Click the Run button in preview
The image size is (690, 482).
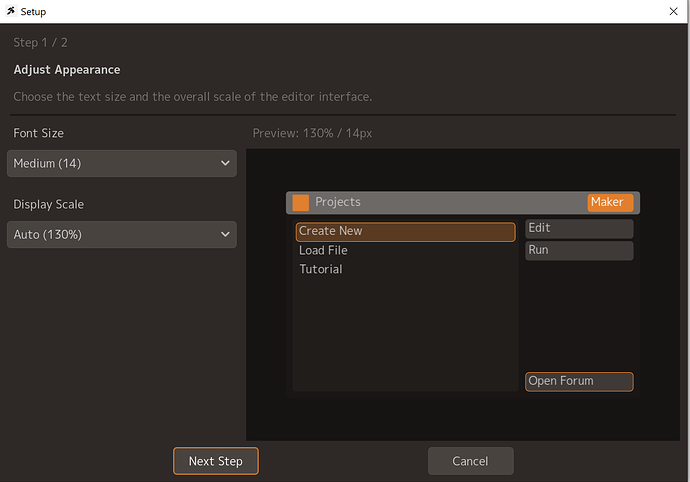(x=579, y=250)
